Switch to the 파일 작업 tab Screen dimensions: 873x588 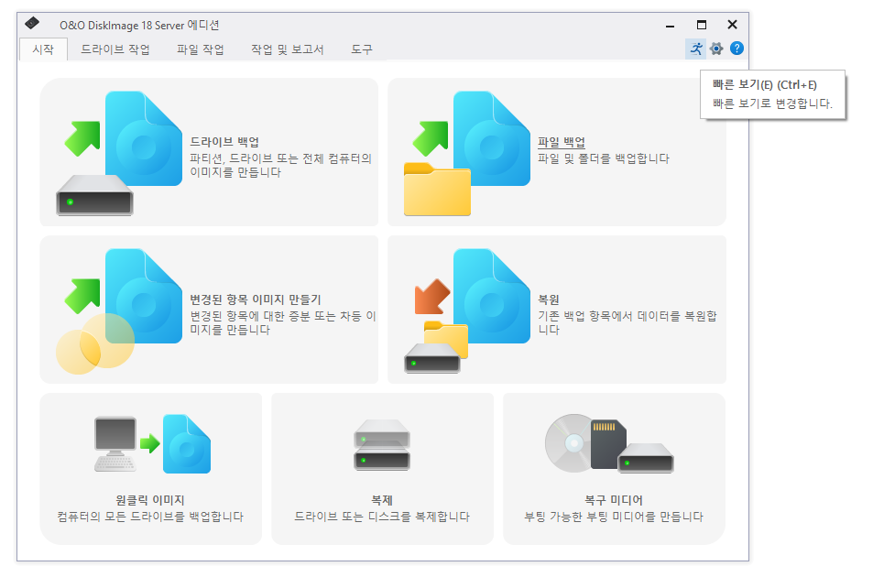click(201, 49)
